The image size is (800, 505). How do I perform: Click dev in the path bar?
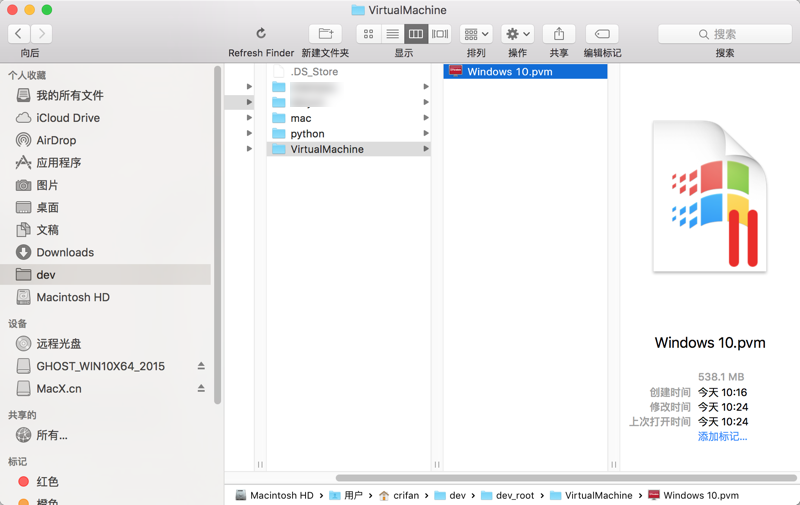tap(450, 495)
